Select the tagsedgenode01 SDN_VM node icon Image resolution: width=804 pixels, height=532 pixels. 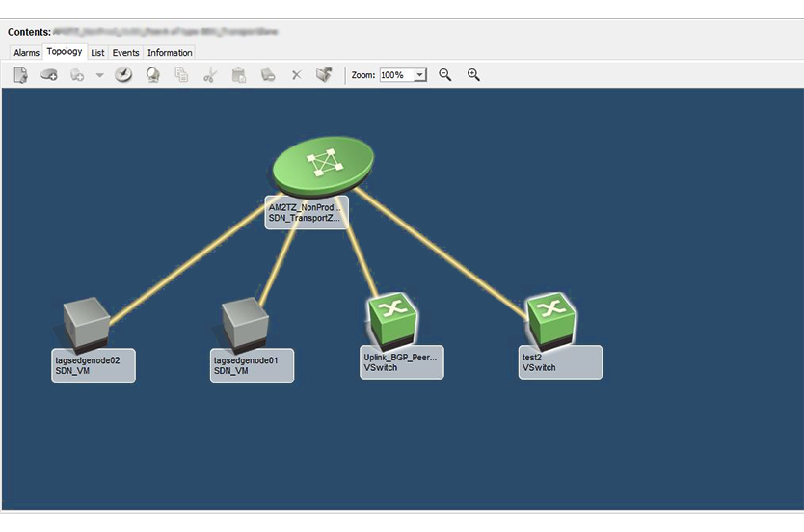tap(245, 323)
